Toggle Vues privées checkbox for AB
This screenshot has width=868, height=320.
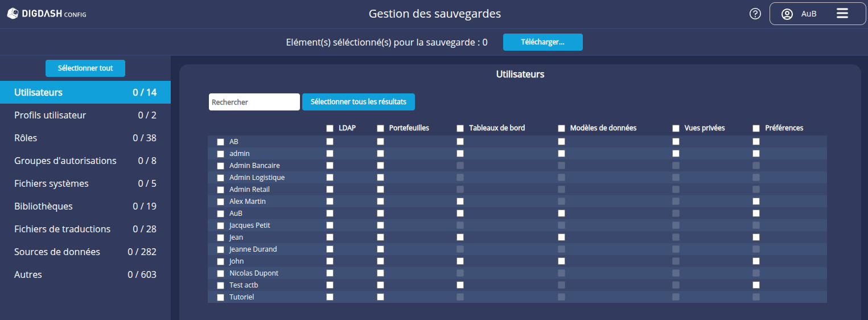[x=676, y=142]
